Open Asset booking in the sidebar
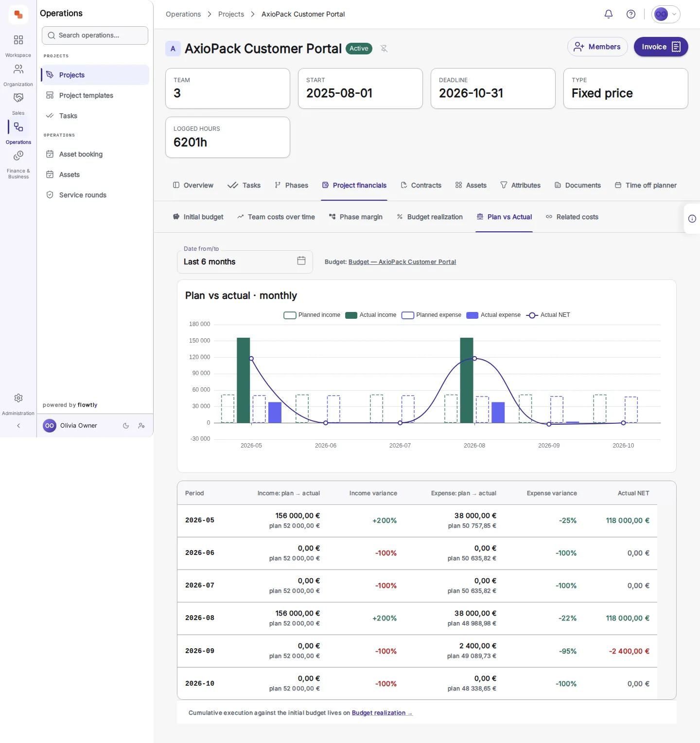 point(95,154)
